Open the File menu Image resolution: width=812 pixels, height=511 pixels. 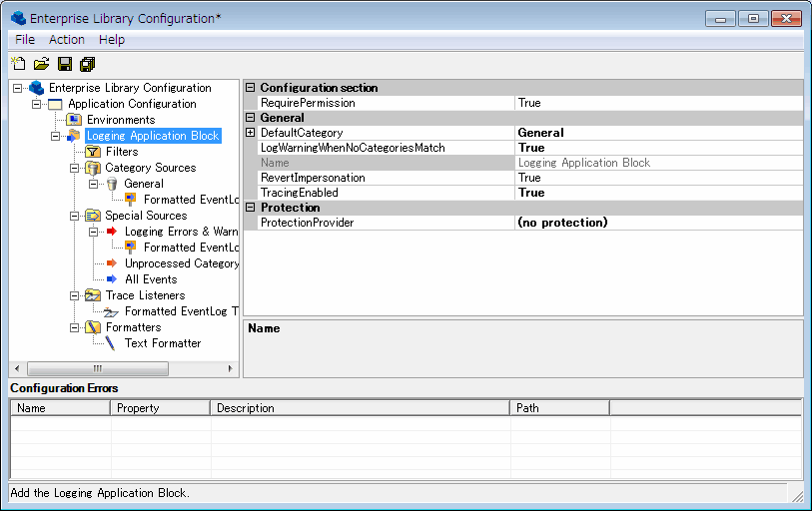click(x=25, y=39)
